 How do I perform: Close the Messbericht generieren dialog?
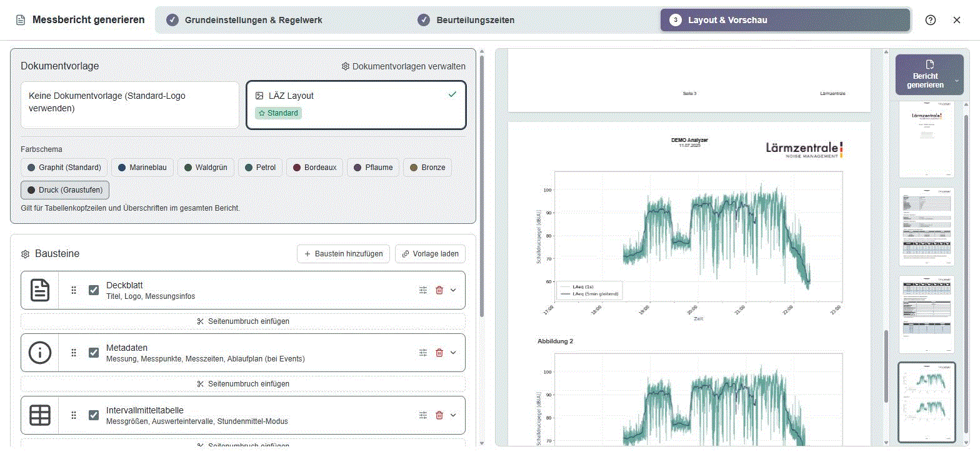point(957,20)
